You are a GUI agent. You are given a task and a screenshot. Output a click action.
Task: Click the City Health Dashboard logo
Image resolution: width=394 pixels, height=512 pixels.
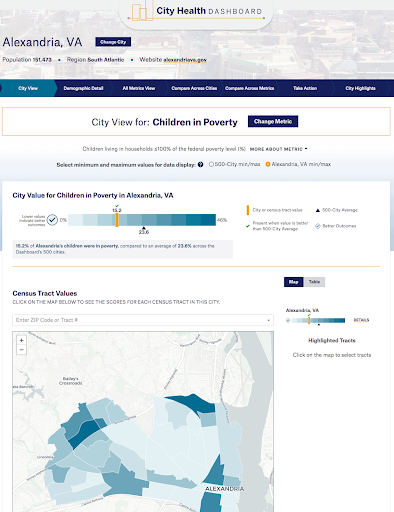click(197, 11)
